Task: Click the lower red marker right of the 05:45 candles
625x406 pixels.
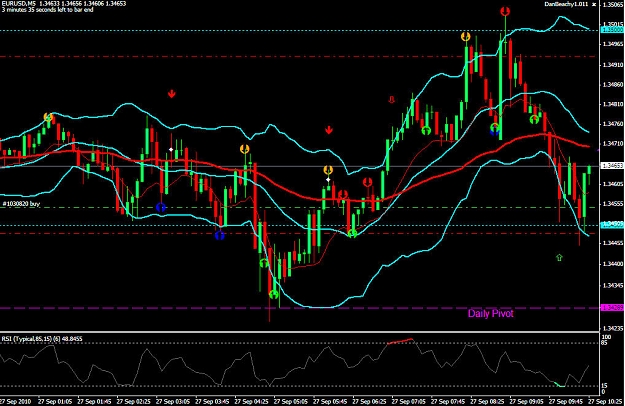Action: click(x=343, y=195)
